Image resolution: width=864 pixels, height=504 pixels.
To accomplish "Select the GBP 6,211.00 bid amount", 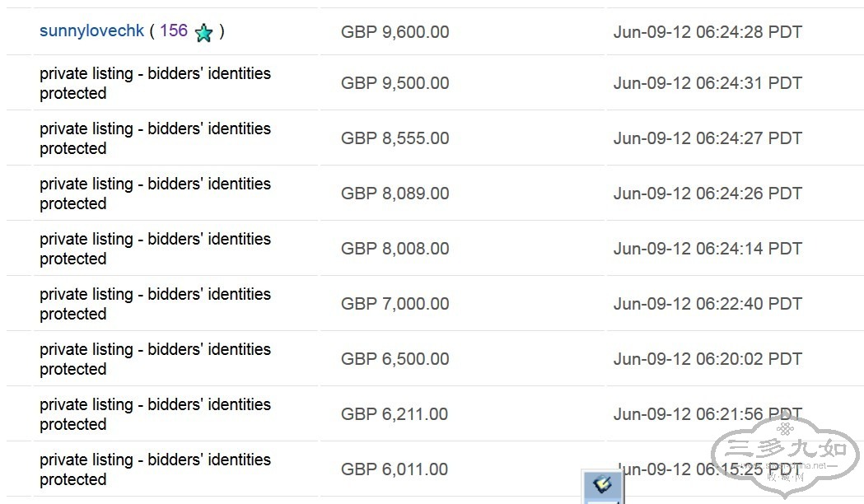I will [395, 414].
